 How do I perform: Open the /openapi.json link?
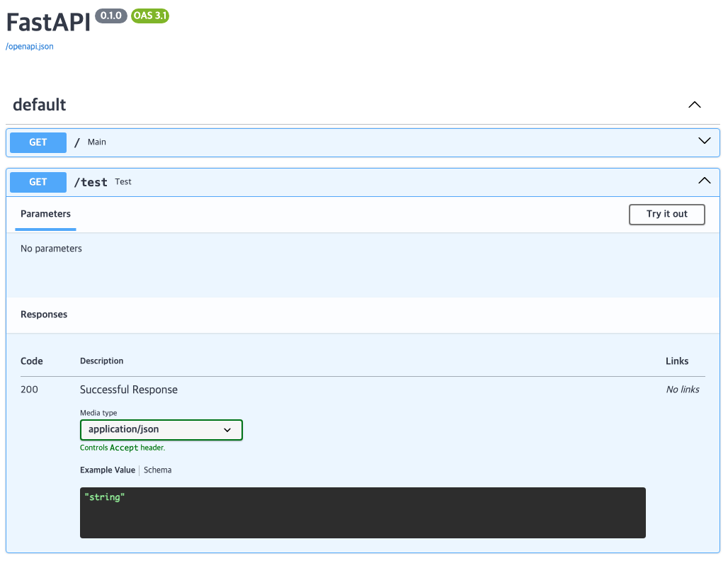(x=29, y=47)
